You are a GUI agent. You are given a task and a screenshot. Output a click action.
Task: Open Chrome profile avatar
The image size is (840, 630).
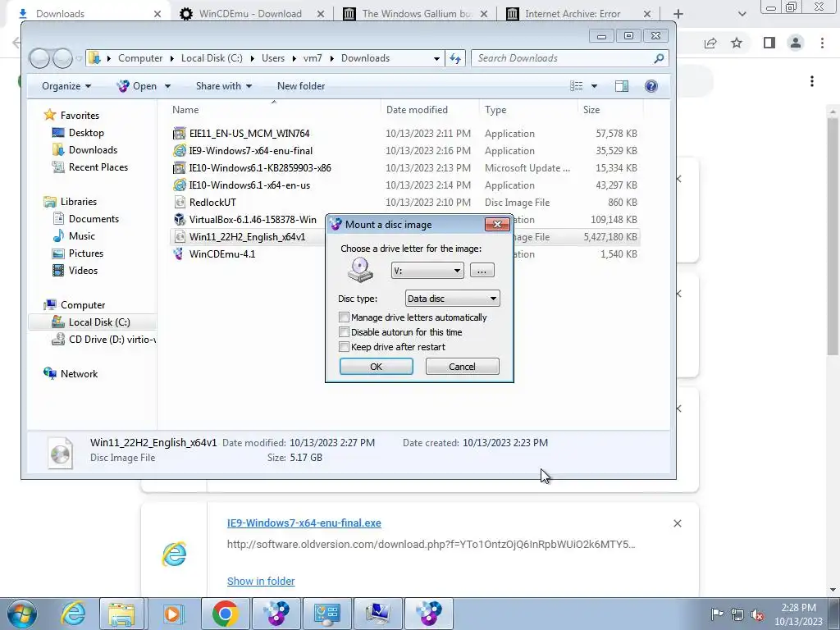click(x=796, y=43)
